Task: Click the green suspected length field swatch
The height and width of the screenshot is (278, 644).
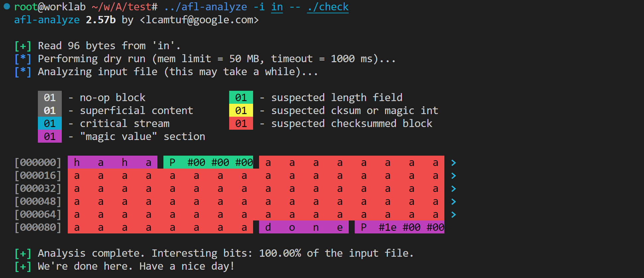Action: [241, 97]
